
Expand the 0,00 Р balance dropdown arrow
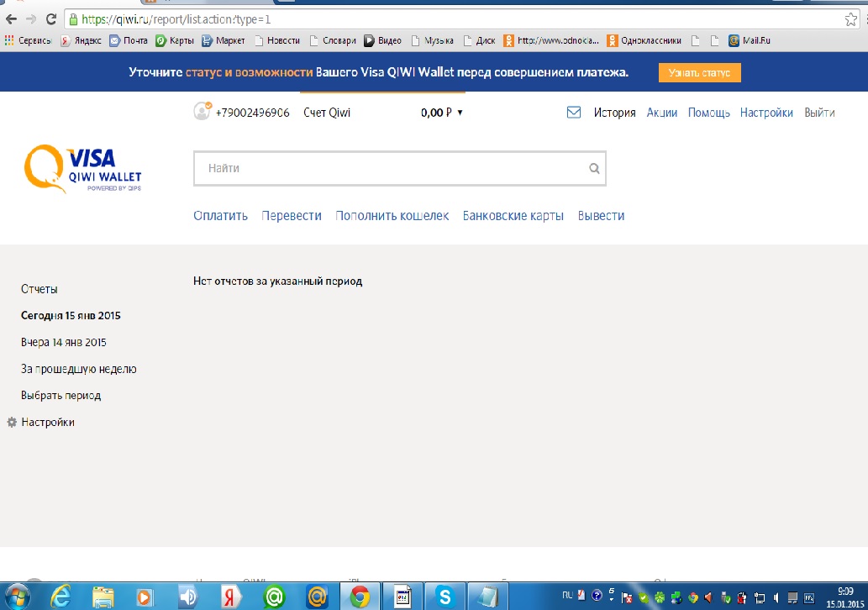point(460,113)
